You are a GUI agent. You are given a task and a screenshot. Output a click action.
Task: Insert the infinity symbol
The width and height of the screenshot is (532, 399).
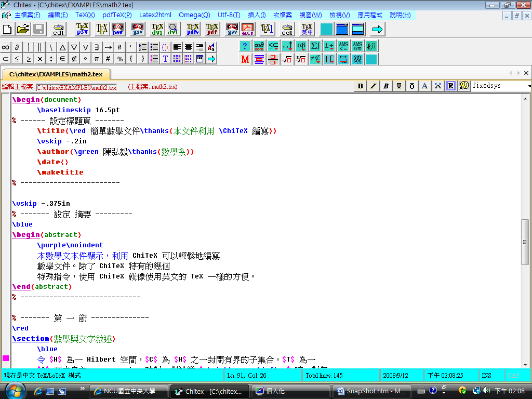point(5,47)
